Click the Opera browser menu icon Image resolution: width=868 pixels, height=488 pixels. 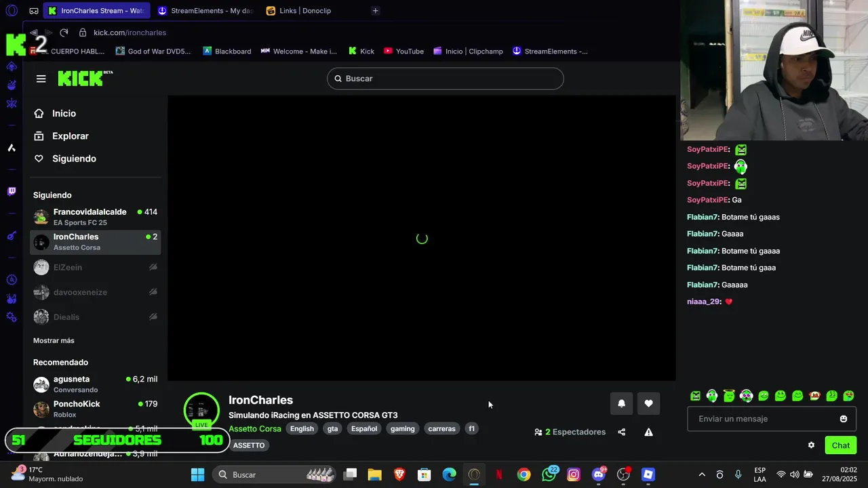click(11, 11)
